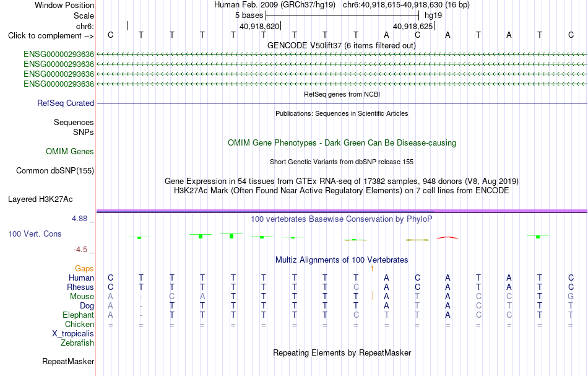The height and width of the screenshot is (376, 588).
Task: Click the H3K27Ac Mark ENCODE track title
Action: [x=342, y=191]
